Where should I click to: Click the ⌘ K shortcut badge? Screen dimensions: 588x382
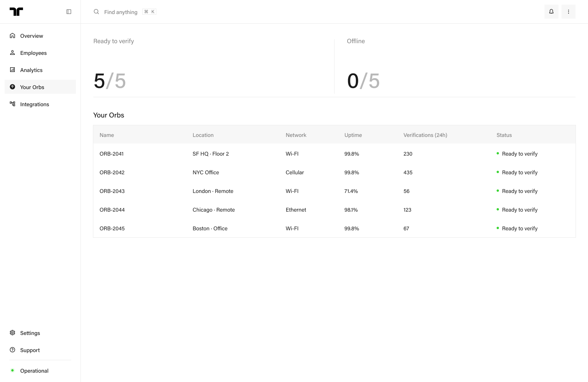click(x=149, y=12)
